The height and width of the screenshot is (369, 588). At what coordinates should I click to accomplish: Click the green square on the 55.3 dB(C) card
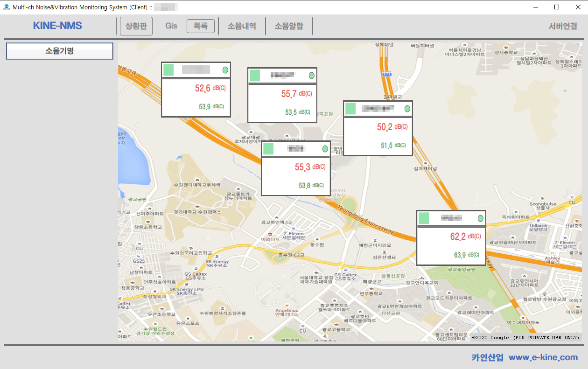(268, 149)
